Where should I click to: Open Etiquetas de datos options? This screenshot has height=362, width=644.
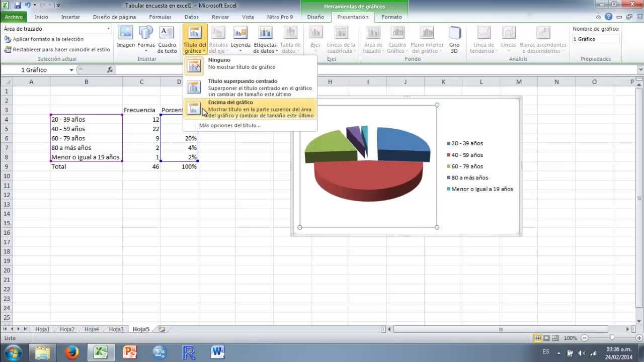[265, 39]
